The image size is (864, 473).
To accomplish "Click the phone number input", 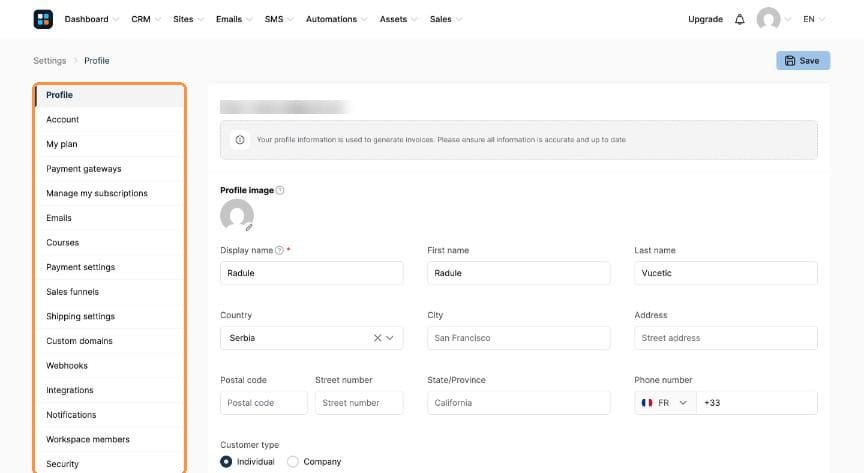I will [x=757, y=403].
